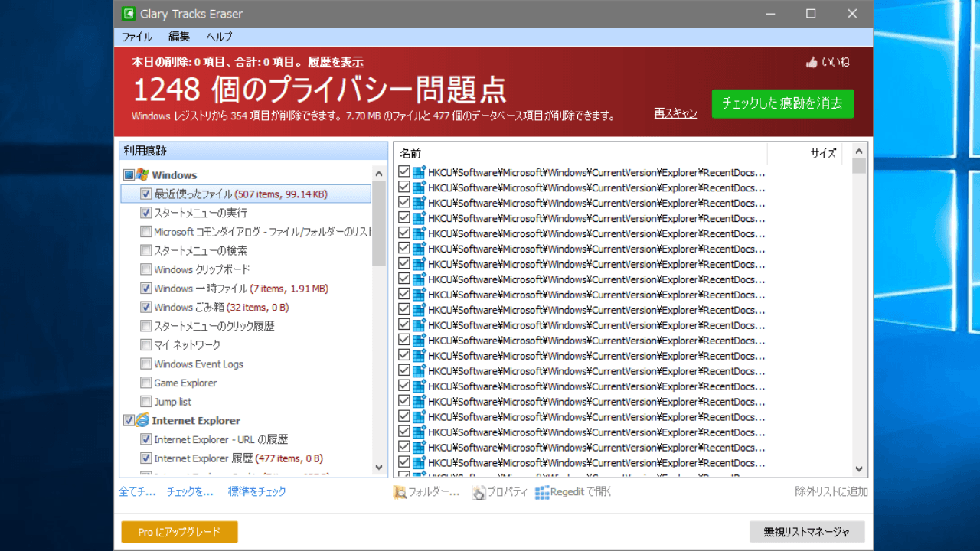Click the Regedit cube icon in bottom toolbar

click(542, 492)
